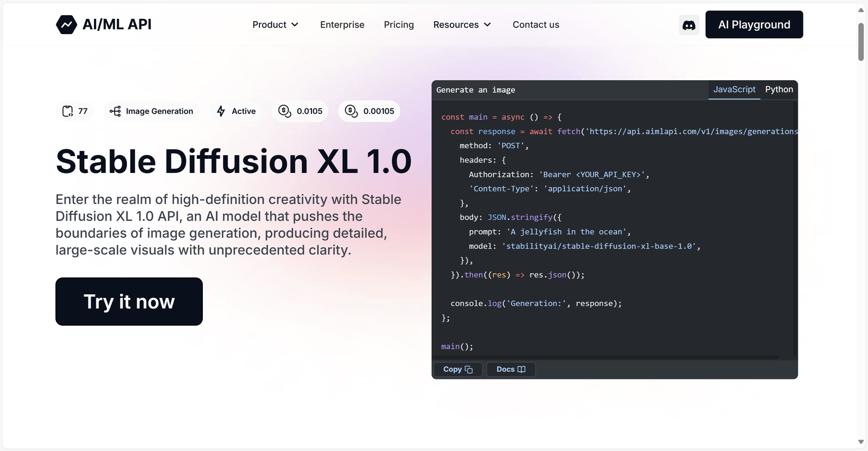Viewport: 868px width, 451px height.
Task: Switch to the JavaScript code tab
Action: (734, 89)
